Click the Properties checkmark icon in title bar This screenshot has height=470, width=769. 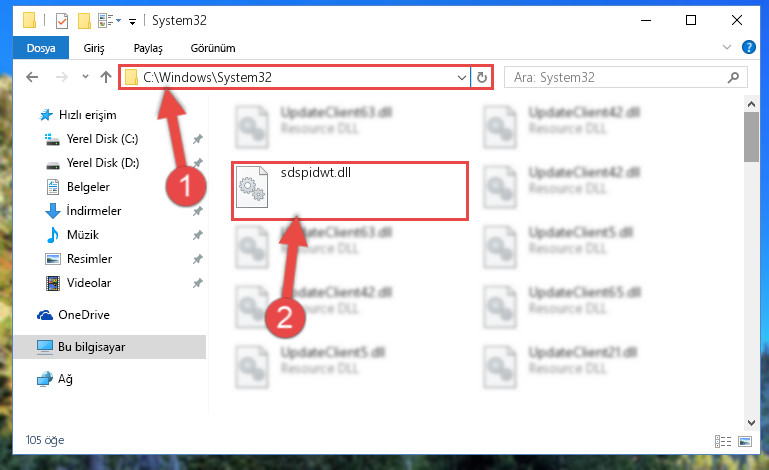(x=62, y=21)
